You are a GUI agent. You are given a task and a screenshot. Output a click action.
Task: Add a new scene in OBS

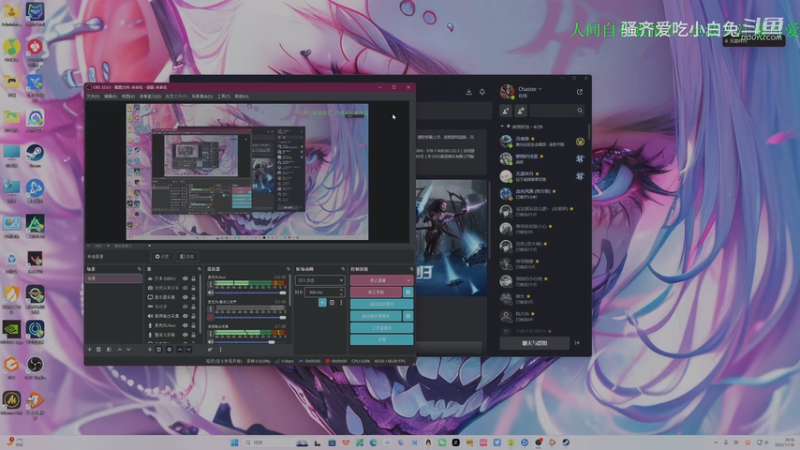click(89, 349)
